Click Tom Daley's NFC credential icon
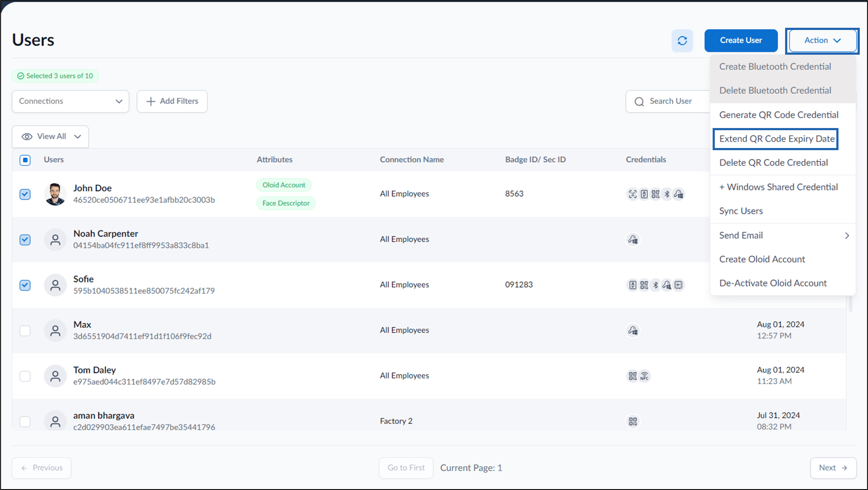868x490 pixels. click(x=644, y=376)
